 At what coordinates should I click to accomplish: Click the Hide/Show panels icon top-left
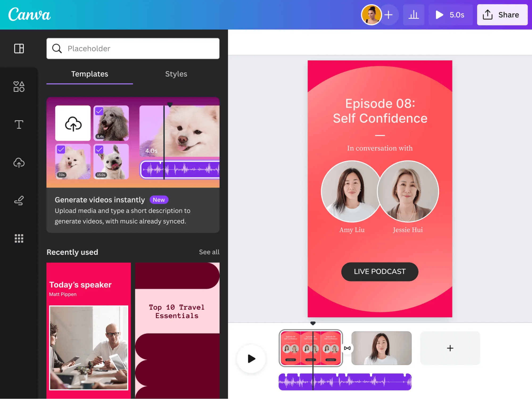(x=19, y=48)
